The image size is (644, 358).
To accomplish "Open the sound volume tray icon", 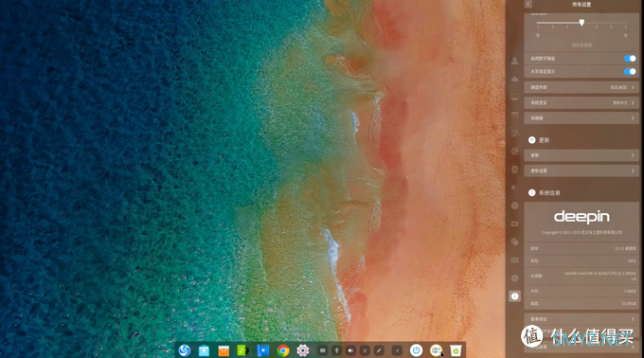I will 350,350.
